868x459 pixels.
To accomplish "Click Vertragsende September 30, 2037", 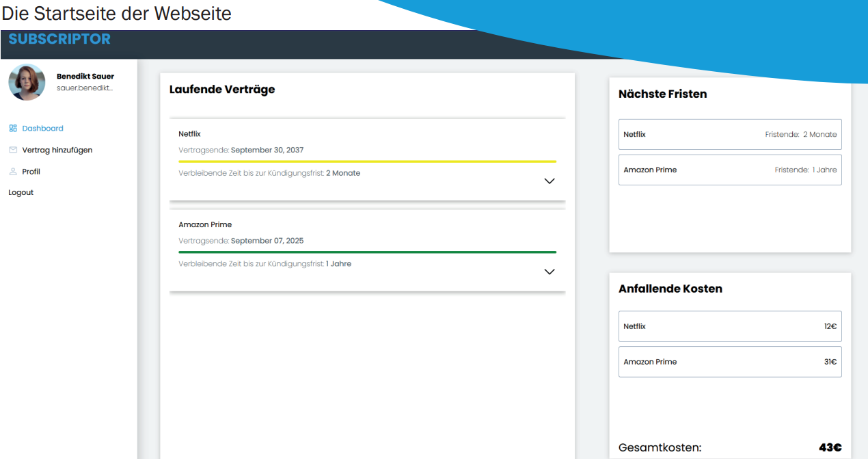I will (241, 150).
